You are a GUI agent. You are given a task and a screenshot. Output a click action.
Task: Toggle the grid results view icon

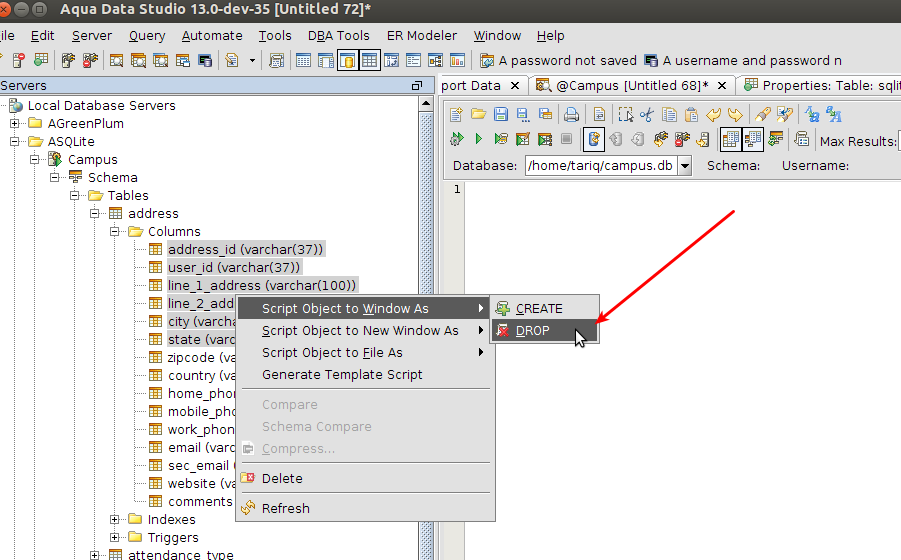[731, 139]
